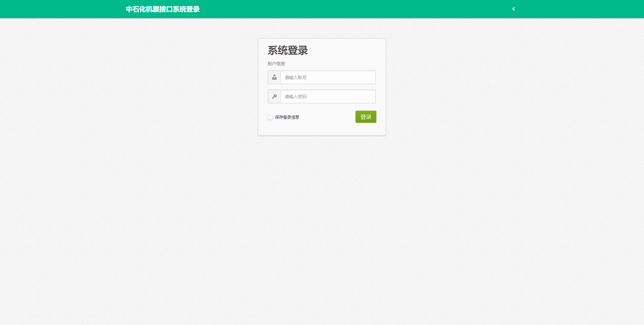Tick the 保存登录信息 checkbox
Image resolution: width=644 pixels, height=325 pixels.
pyautogui.click(x=270, y=117)
